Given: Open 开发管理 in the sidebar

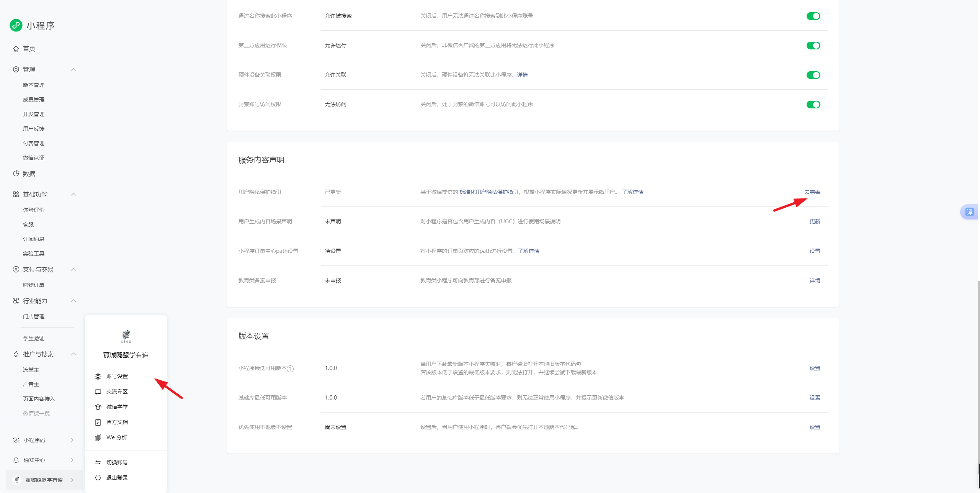Looking at the screenshot, I should (34, 114).
